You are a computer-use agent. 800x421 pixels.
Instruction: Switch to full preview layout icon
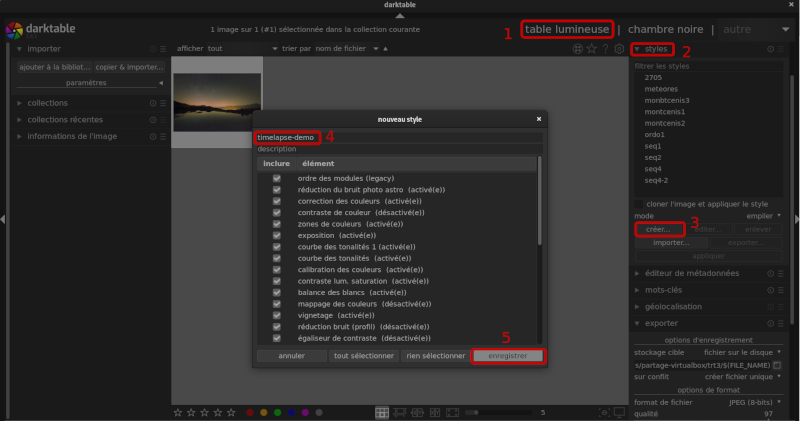453,412
